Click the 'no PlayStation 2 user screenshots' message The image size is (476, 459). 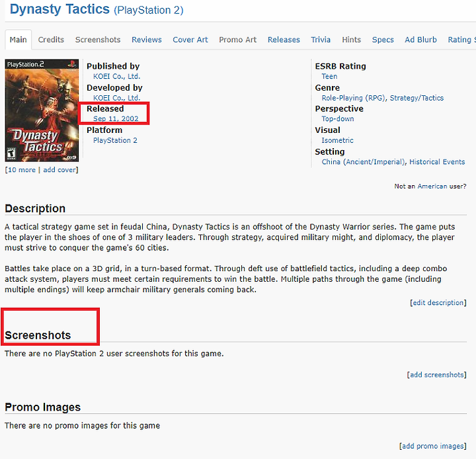[114, 354]
